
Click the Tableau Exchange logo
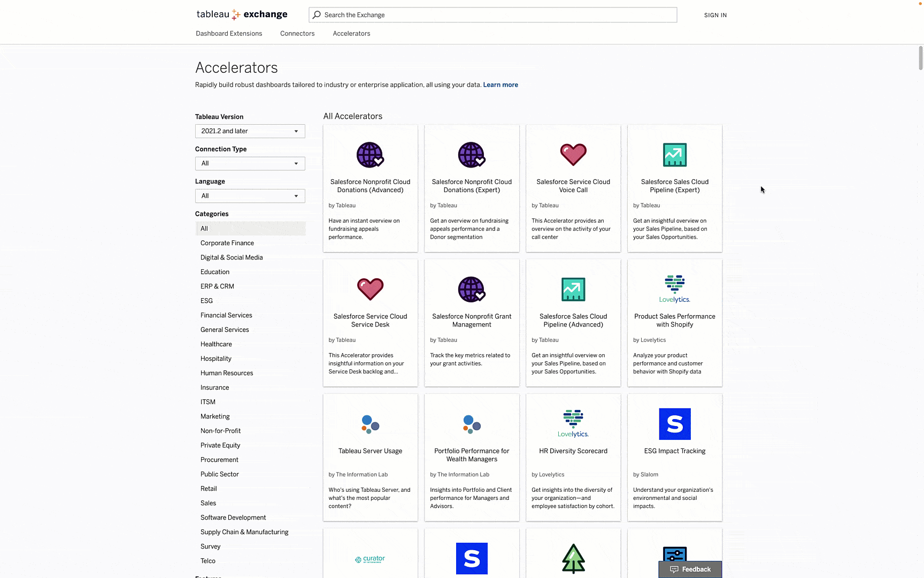242,14
